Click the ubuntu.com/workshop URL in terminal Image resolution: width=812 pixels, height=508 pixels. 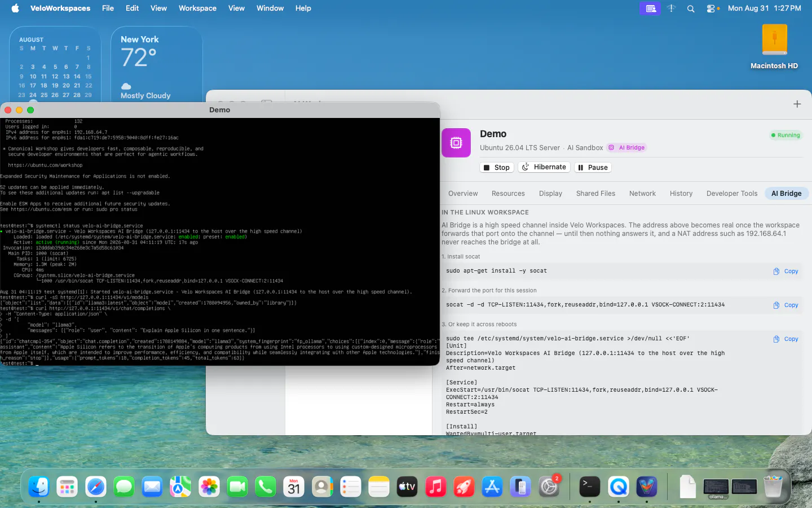(x=45, y=165)
